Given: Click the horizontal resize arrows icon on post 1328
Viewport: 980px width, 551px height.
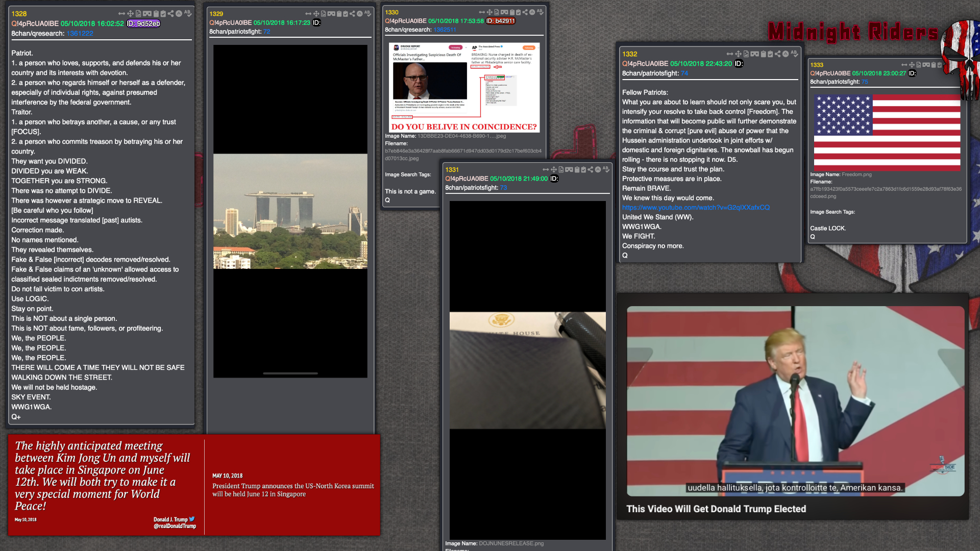Looking at the screenshot, I should (121, 14).
